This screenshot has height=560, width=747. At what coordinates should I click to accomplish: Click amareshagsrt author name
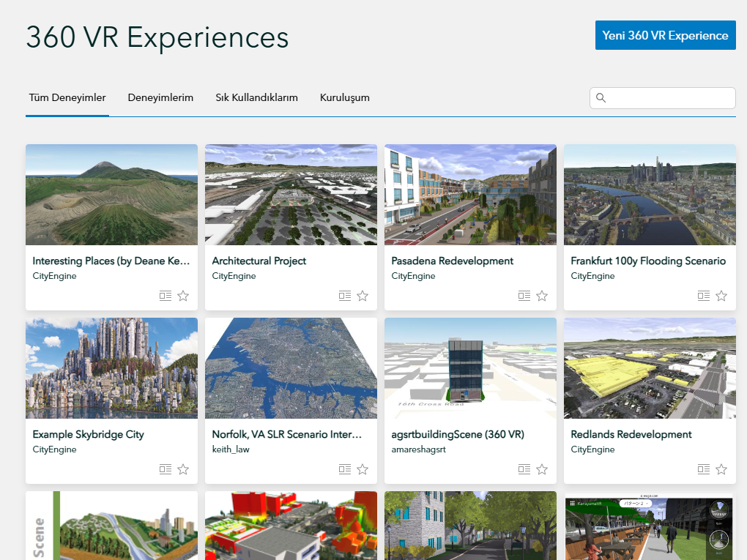point(419,449)
